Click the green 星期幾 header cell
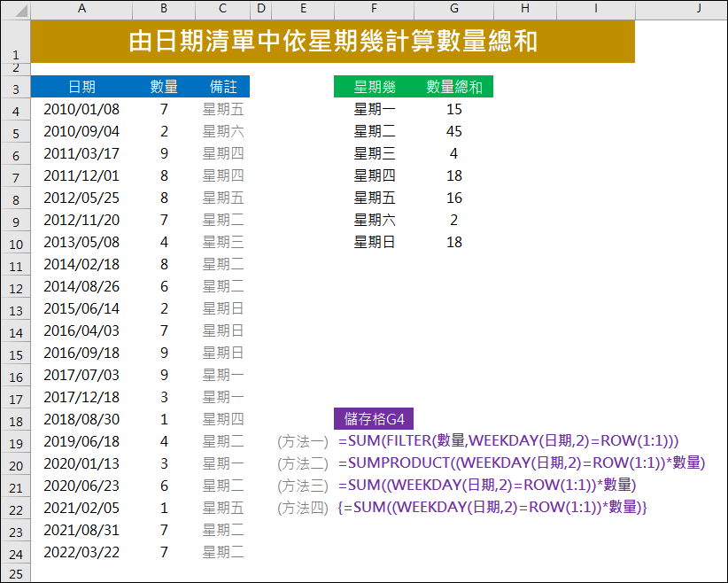 point(375,87)
